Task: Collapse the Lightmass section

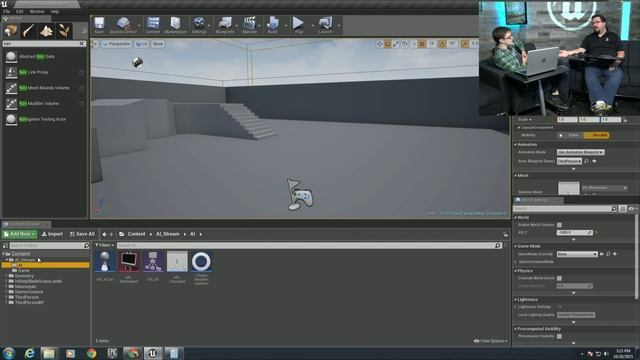Action: click(x=516, y=300)
